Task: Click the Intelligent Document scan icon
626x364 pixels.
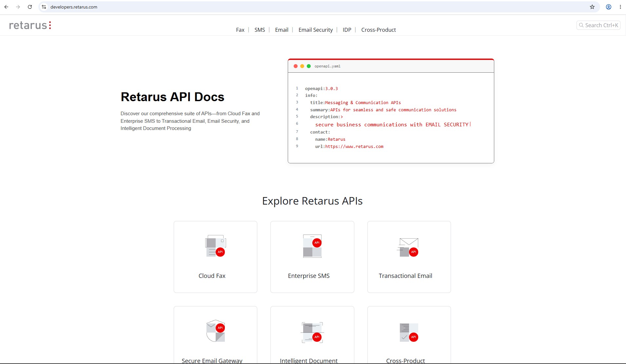Action: 312,332
